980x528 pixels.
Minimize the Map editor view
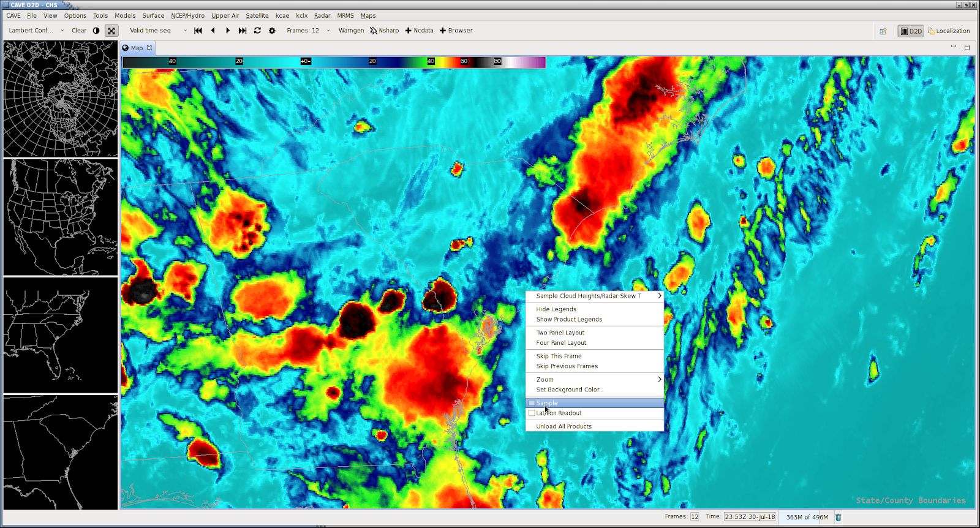point(953,47)
